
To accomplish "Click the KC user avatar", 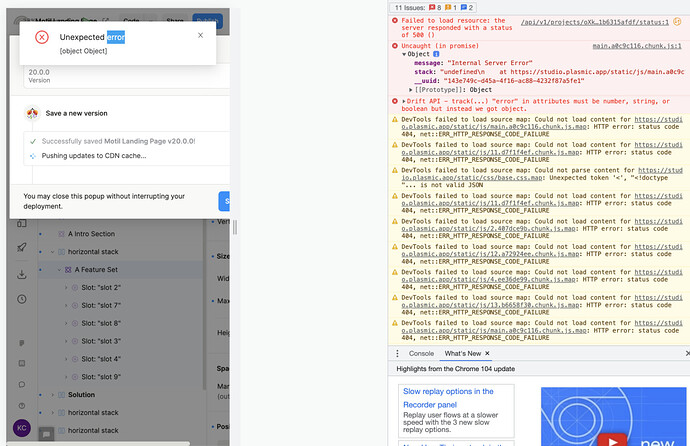I will 20,428.
